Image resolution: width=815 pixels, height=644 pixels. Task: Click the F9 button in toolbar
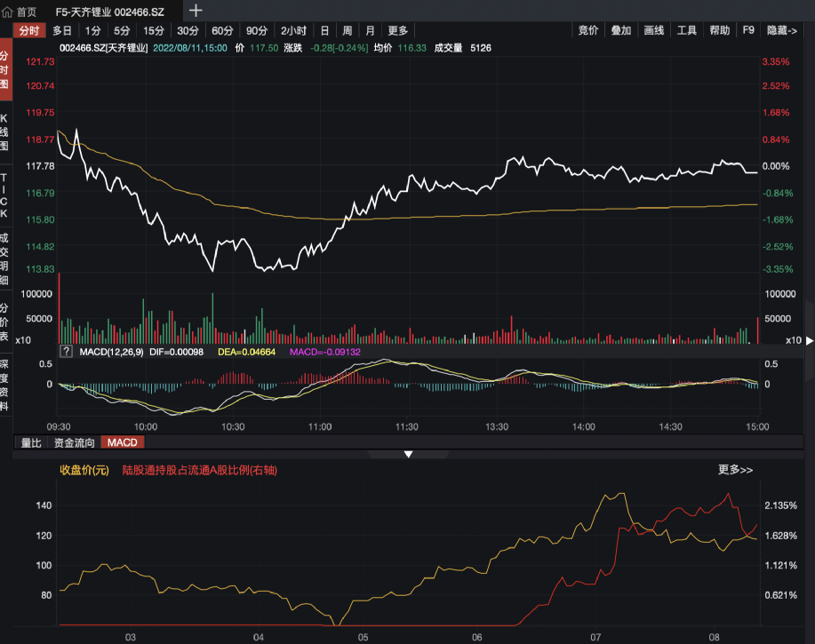748,30
